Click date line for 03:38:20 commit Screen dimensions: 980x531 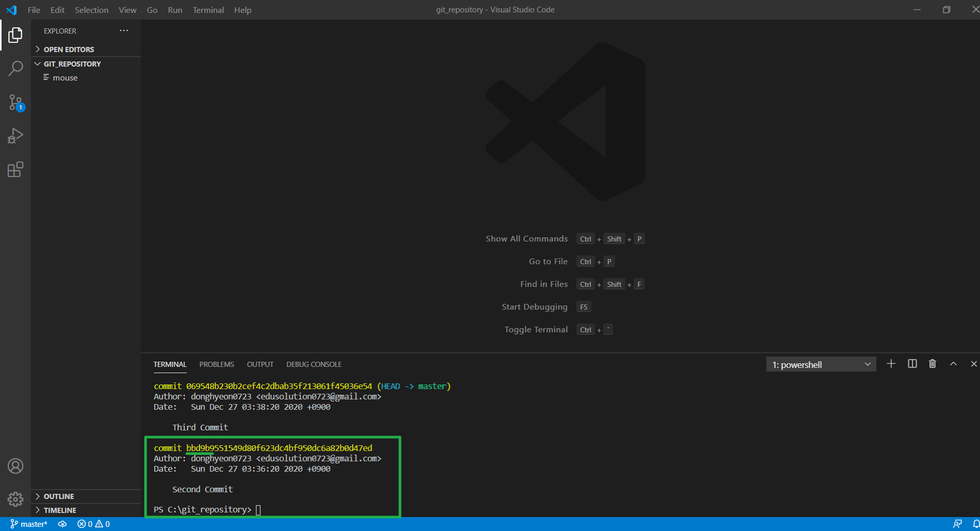pos(242,407)
